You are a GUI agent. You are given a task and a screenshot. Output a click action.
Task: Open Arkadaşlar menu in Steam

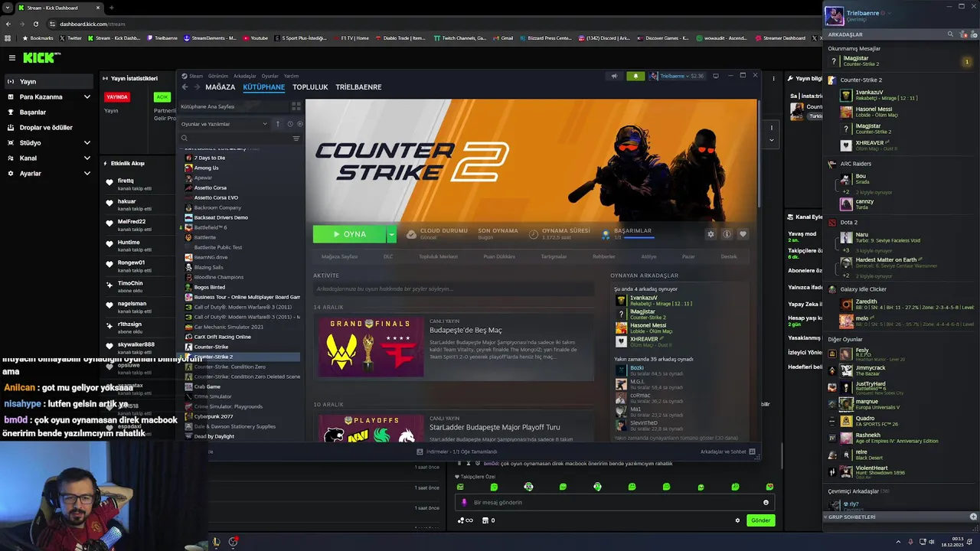(245, 76)
